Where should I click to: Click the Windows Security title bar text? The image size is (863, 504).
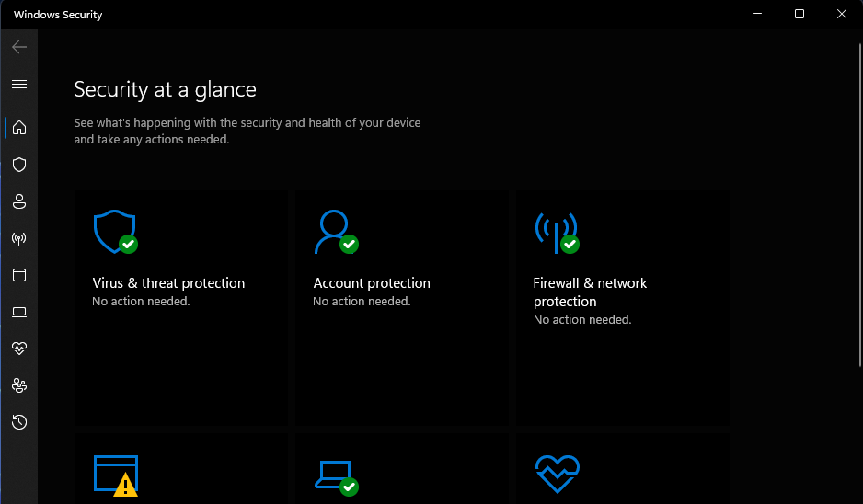click(58, 15)
